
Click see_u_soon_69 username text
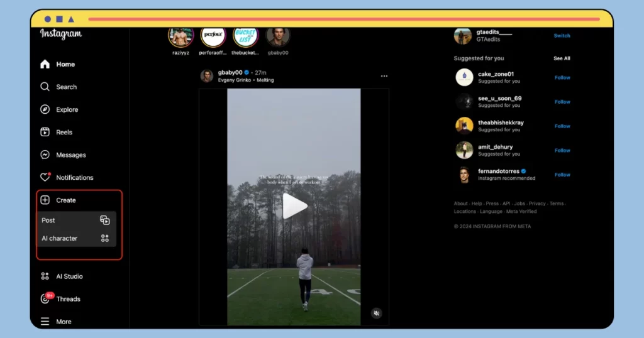click(500, 99)
